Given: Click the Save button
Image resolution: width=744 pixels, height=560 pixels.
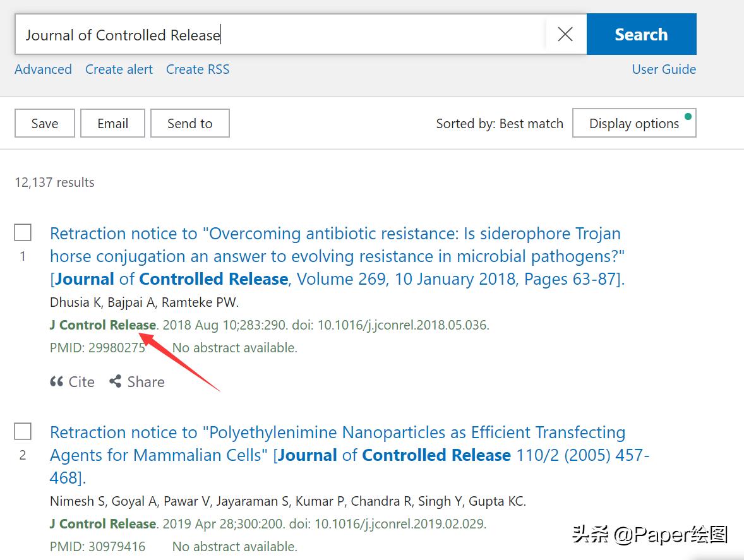Looking at the screenshot, I should click(44, 123).
